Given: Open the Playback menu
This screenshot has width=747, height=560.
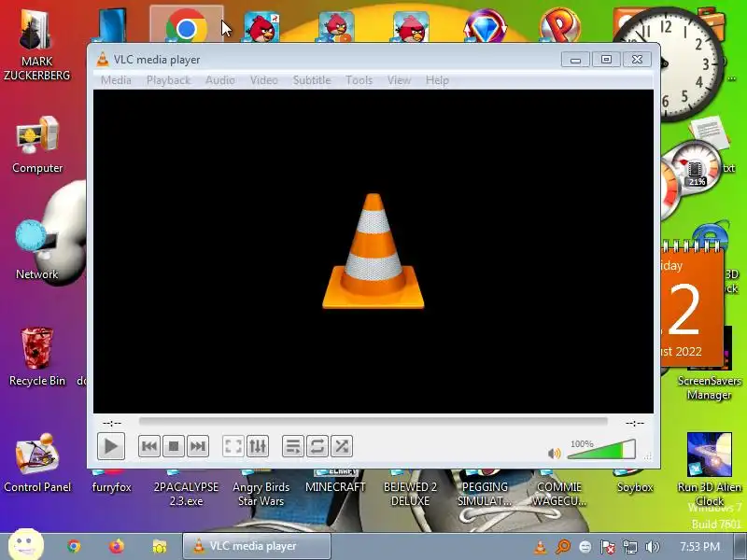Looking at the screenshot, I should 168,80.
